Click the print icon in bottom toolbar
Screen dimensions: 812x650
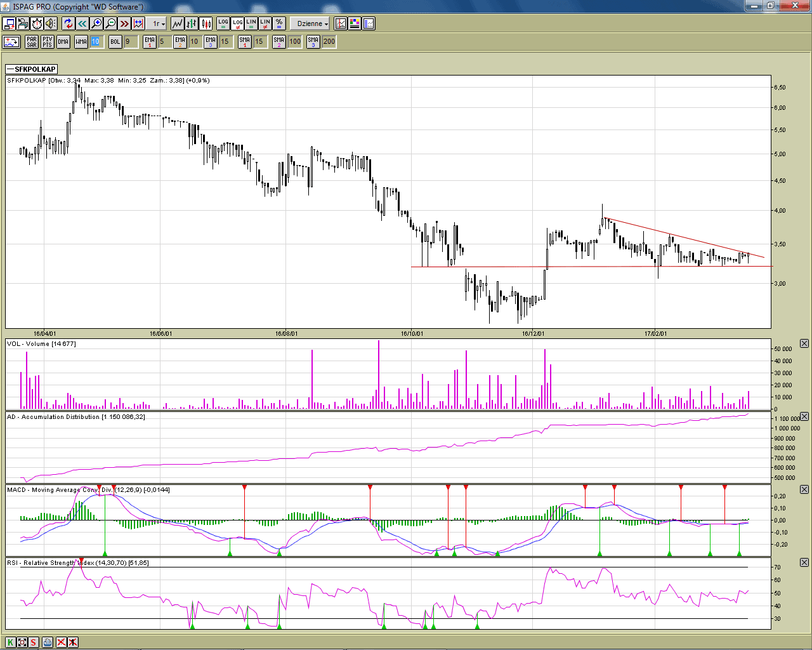[48, 642]
